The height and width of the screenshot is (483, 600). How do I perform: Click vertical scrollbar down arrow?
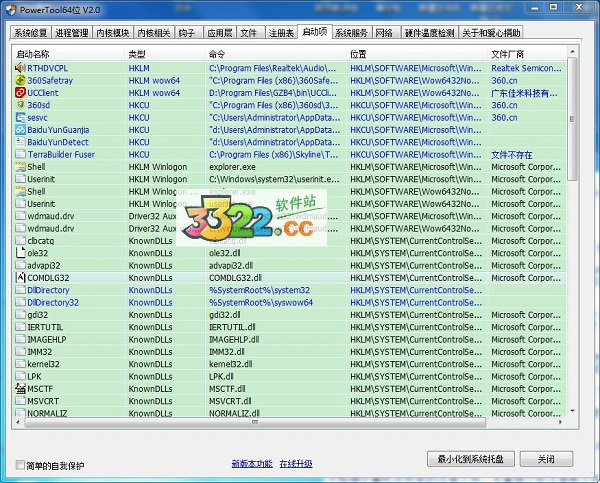coord(572,411)
